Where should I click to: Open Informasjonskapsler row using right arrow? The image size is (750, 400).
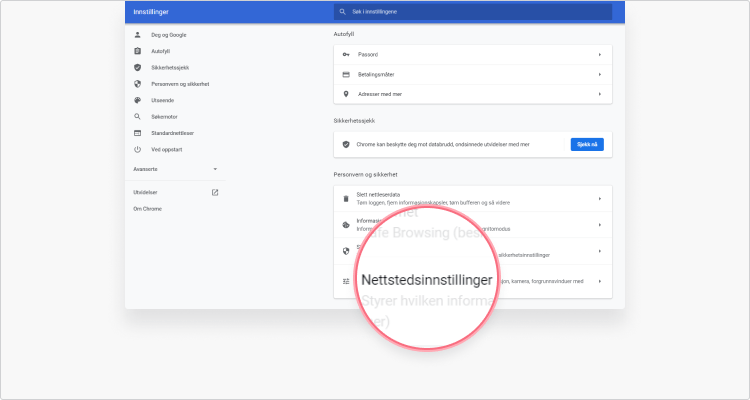(599, 225)
